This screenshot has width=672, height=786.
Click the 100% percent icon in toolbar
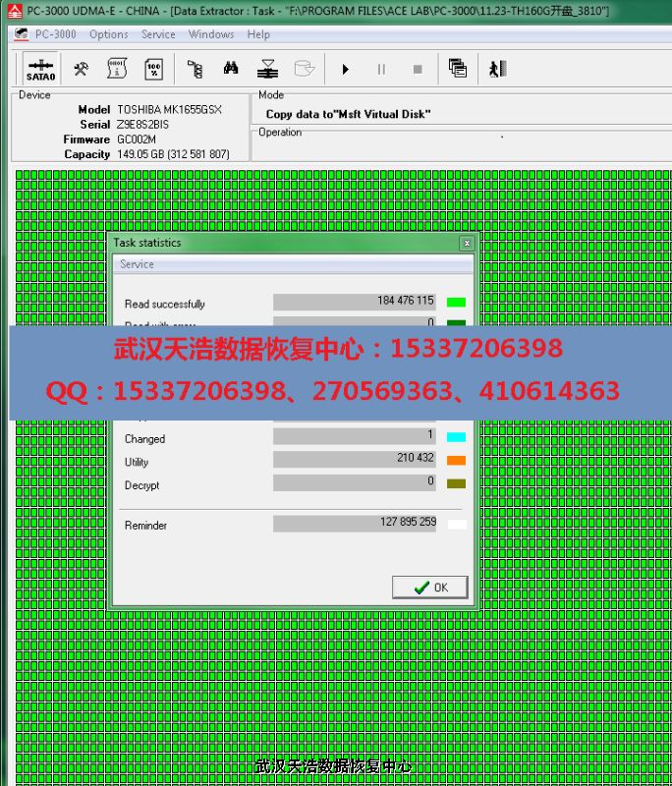pos(153,69)
